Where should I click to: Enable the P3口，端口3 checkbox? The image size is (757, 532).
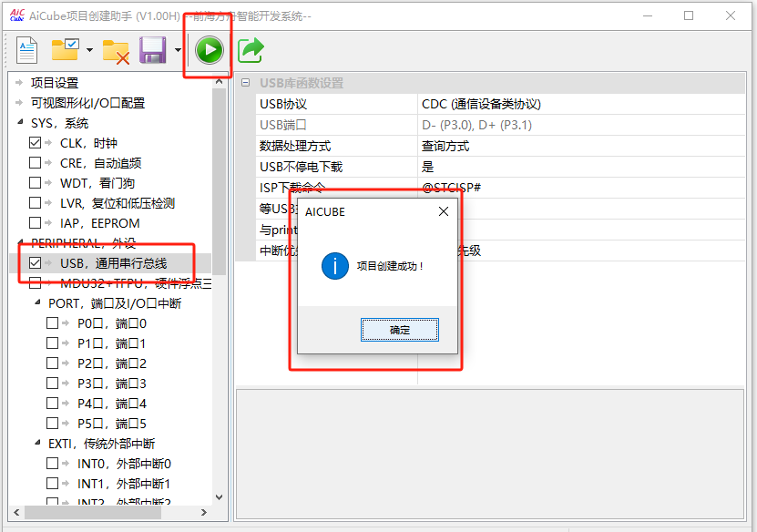click(52, 384)
